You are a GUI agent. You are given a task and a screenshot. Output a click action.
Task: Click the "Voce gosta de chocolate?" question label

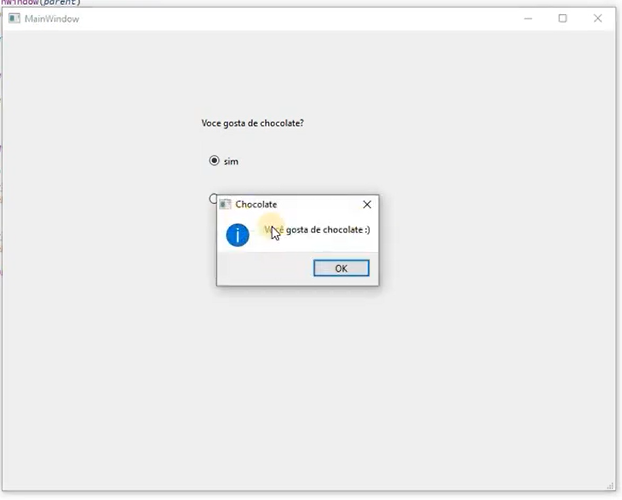(253, 123)
